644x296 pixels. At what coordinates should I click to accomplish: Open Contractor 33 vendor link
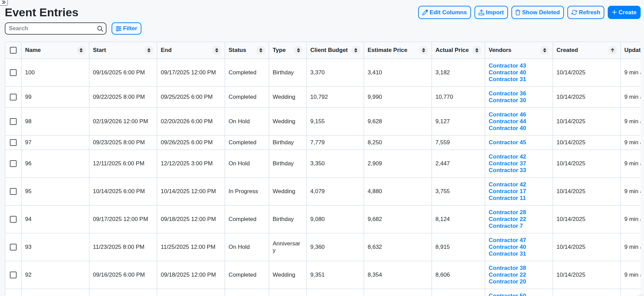coord(507,170)
